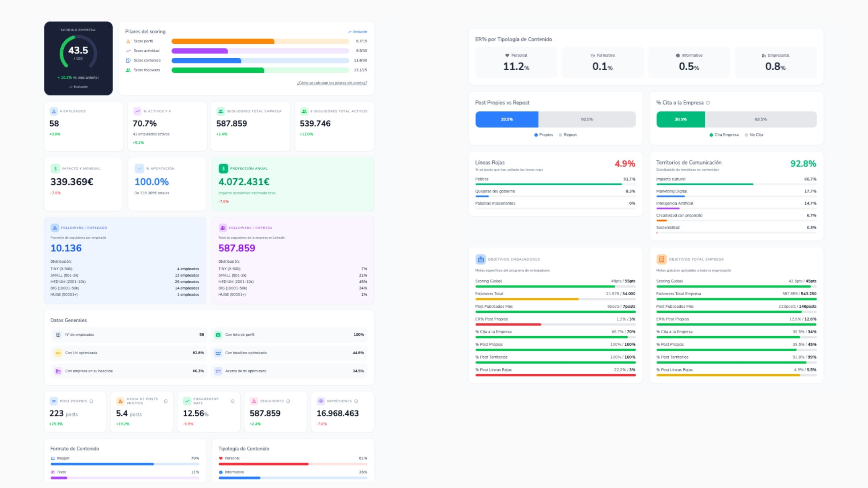Click info icon next to % Cita a la Empresa

click(708, 103)
